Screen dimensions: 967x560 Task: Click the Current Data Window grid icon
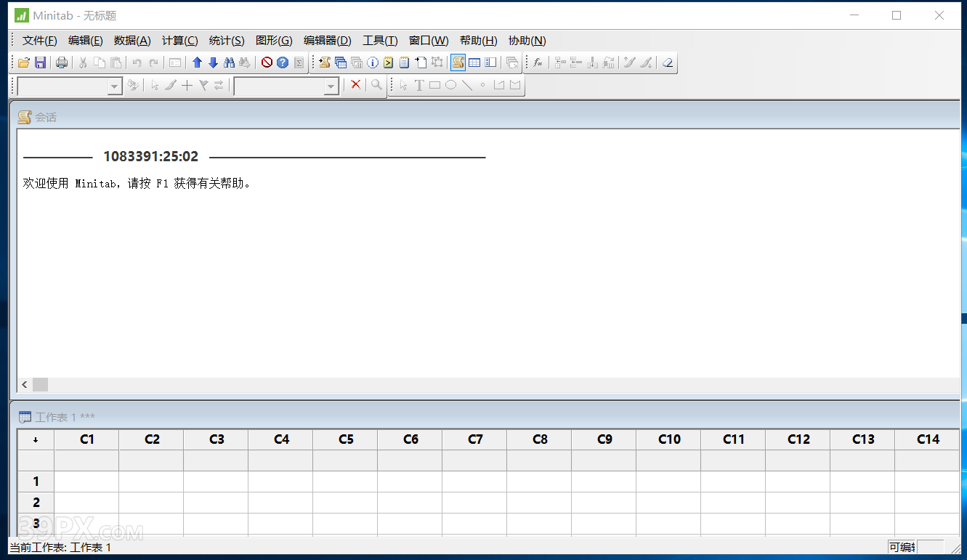coord(474,63)
